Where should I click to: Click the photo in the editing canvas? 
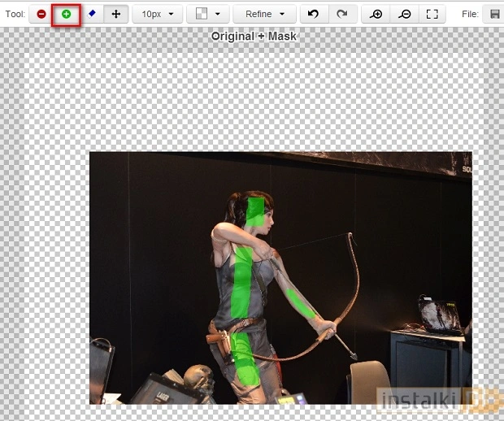point(280,278)
